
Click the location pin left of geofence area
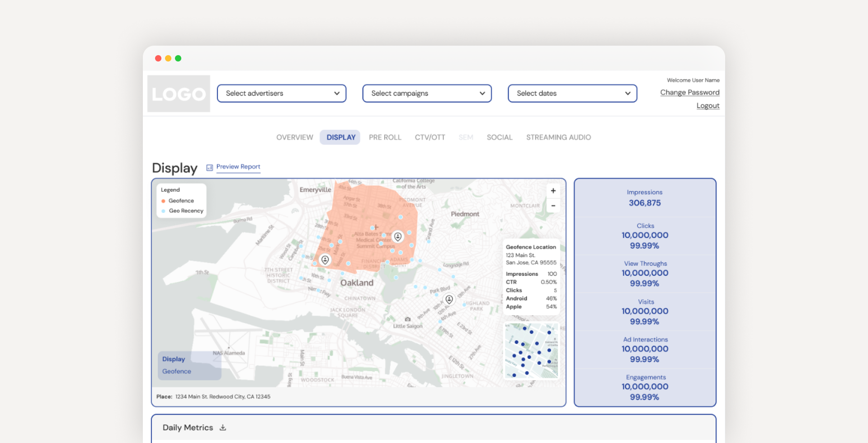click(325, 260)
